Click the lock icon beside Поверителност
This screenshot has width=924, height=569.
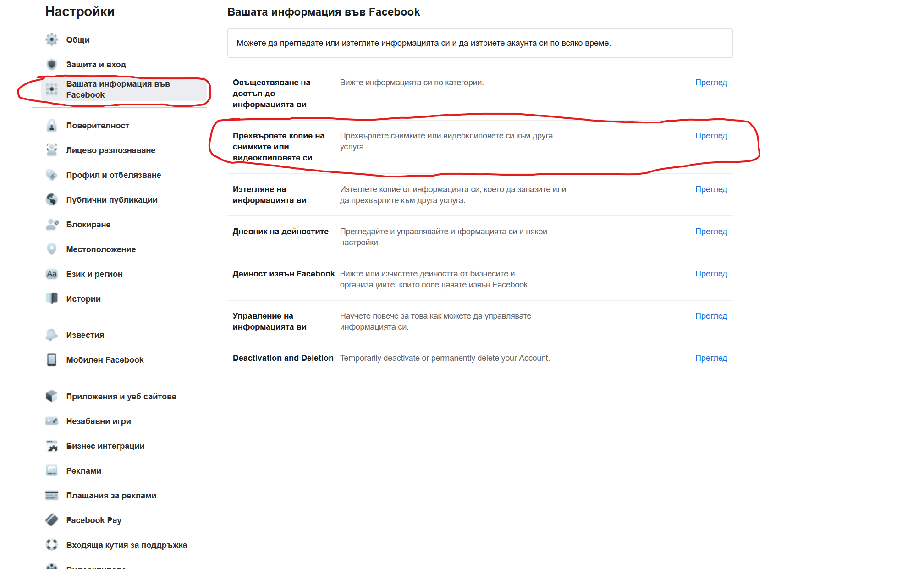click(52, 125)
